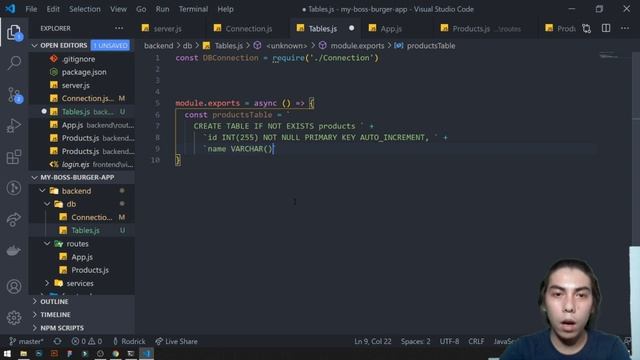The image size is (640, 360).
Task: Click the UTF-8 encoding status item
Action: coord(449,341)
